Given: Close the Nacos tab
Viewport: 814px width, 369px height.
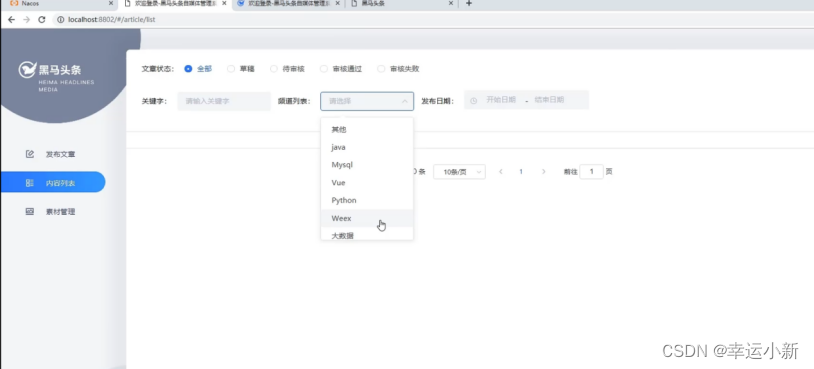Looking at the screenshot, I should tap(111, 4).
